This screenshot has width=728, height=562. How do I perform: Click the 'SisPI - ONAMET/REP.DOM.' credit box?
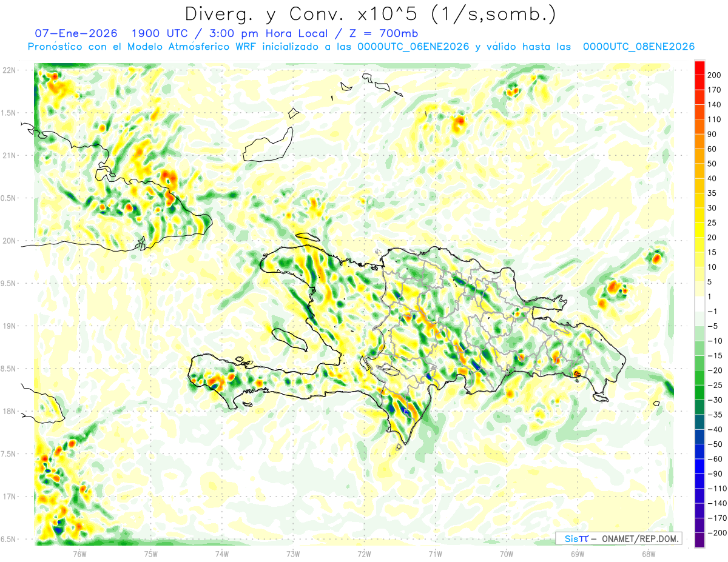pos(618,538)
